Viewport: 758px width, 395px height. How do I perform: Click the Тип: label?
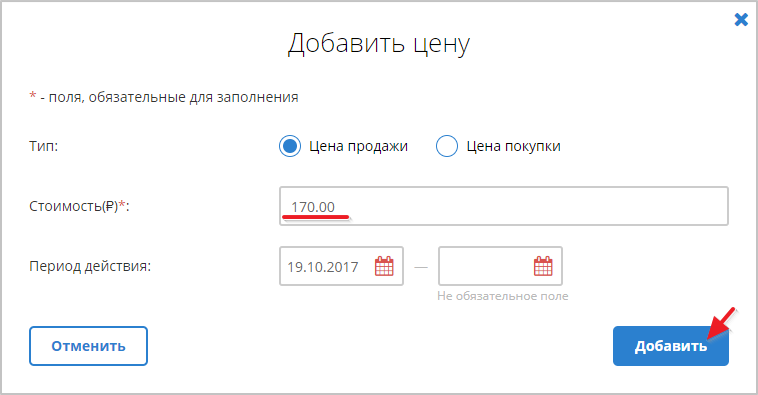[x=44, y=146]
